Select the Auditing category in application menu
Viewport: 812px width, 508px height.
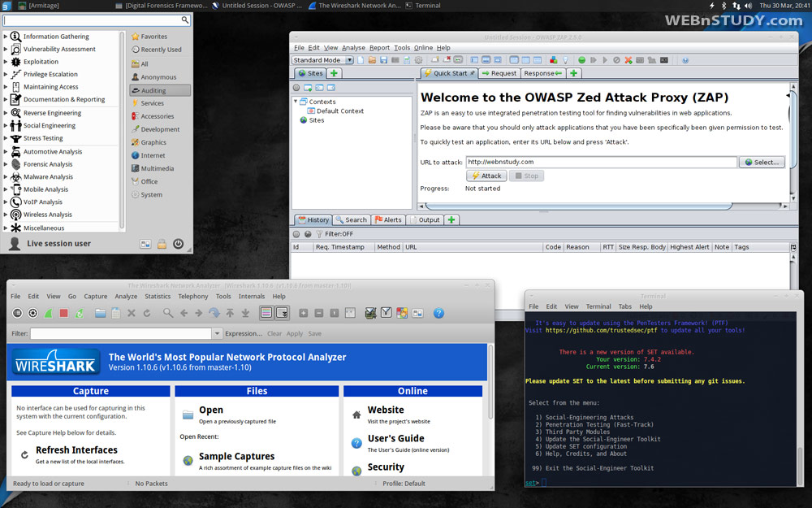point(160,90)
